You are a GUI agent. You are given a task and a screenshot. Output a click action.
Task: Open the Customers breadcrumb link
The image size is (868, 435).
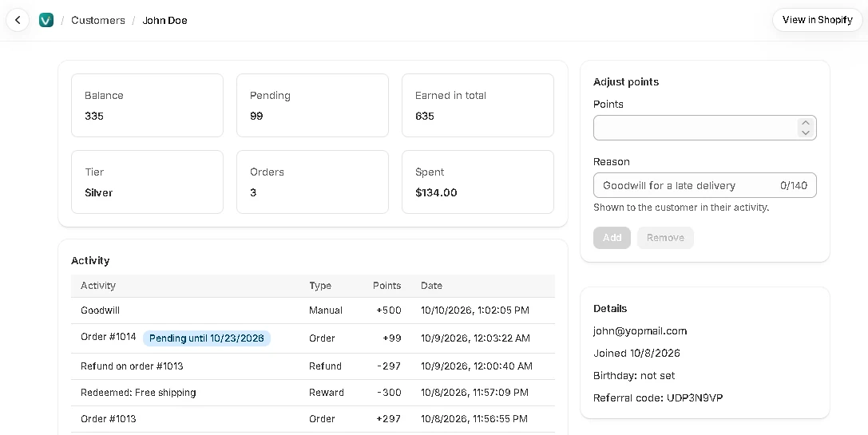tap(98, 21)
